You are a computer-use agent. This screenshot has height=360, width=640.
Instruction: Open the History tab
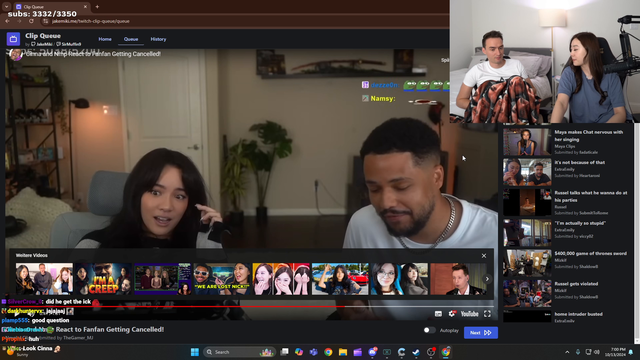[158, 39]
